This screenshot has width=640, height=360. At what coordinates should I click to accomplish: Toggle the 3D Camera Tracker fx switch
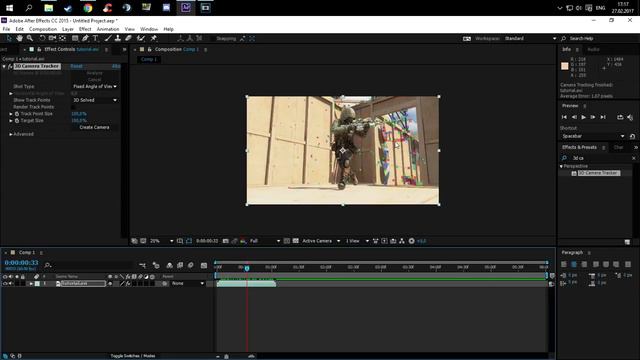[x=10, y=66]
